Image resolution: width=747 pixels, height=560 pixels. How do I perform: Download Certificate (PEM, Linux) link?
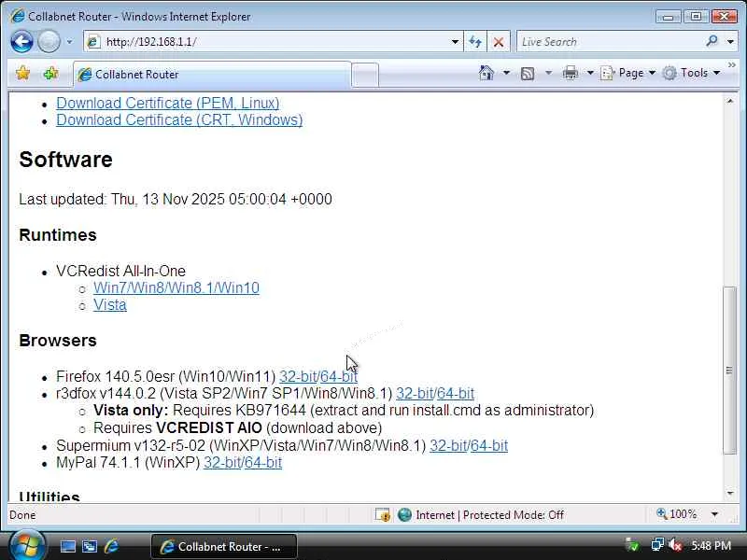click(168, 103)
